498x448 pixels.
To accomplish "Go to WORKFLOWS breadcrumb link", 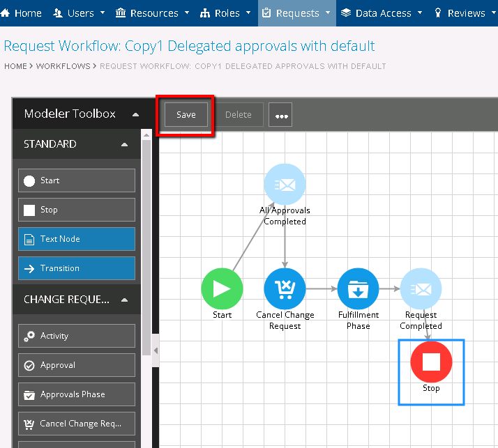I will pyautogui.click(x=63, y=66).
